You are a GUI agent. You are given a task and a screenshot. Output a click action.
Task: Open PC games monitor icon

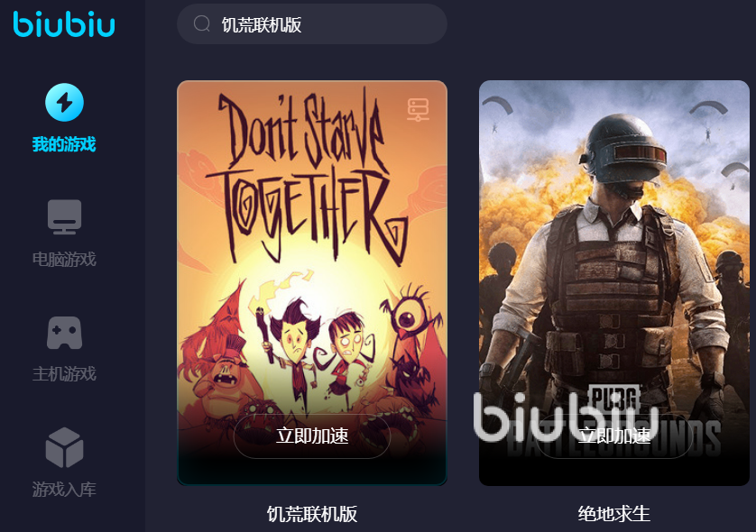pyautogui.click(x=64, y=216)
